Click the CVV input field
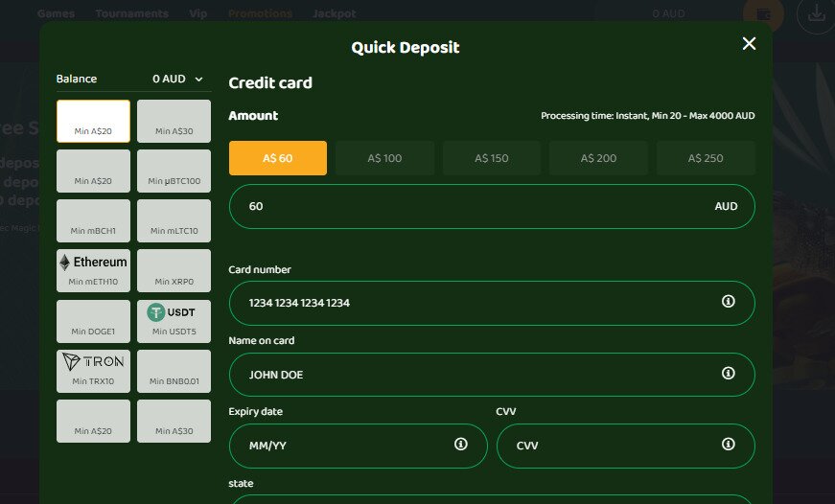 (x=626, y=446)
